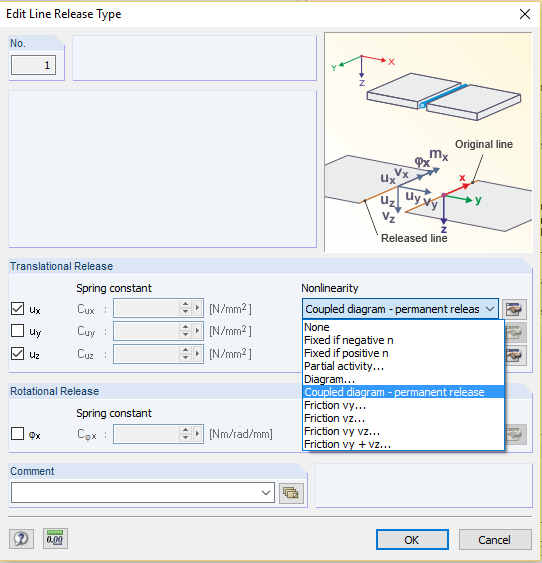Select Friction vz... option
The width and height of the screenshot is (542, 563).
pos(403,418)
